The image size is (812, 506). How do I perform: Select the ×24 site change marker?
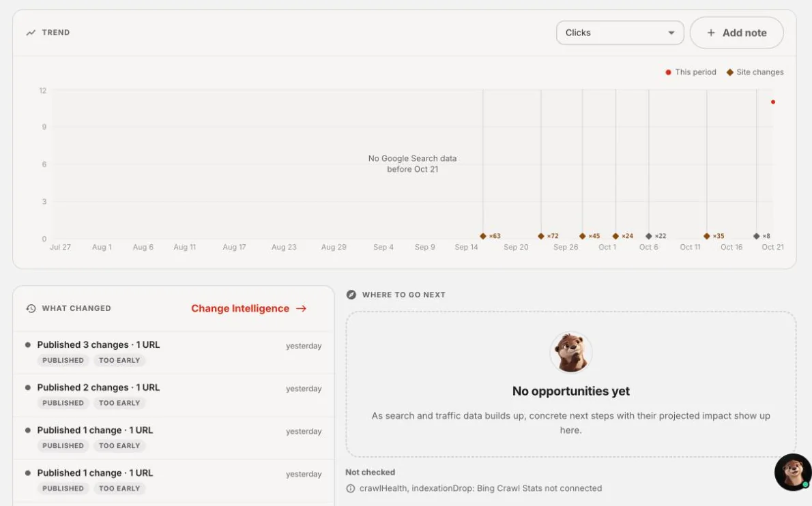(x=615, y=236)
